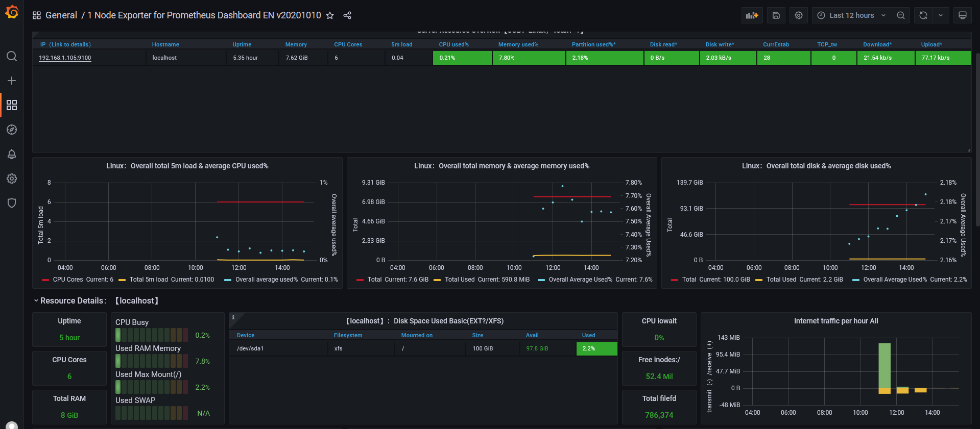Sort table by TCP_tw column

tap(827, 44)
